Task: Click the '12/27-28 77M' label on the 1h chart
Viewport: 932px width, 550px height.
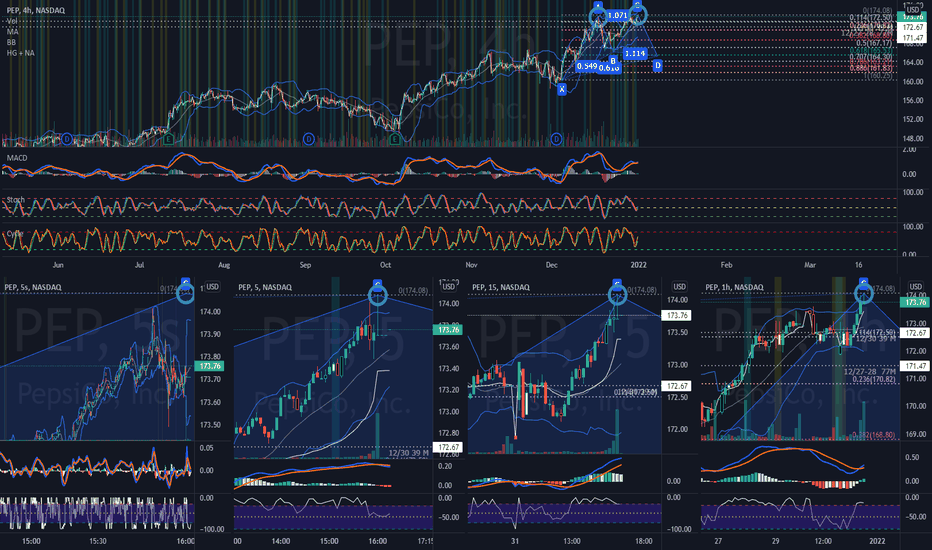Action: 870,372
